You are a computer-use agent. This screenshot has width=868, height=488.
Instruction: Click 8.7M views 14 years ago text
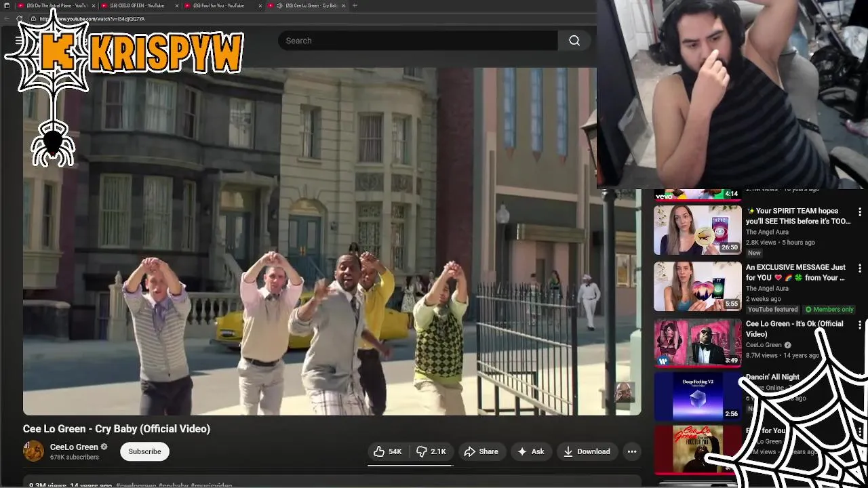pyautogui.click(x=783, y=355)
